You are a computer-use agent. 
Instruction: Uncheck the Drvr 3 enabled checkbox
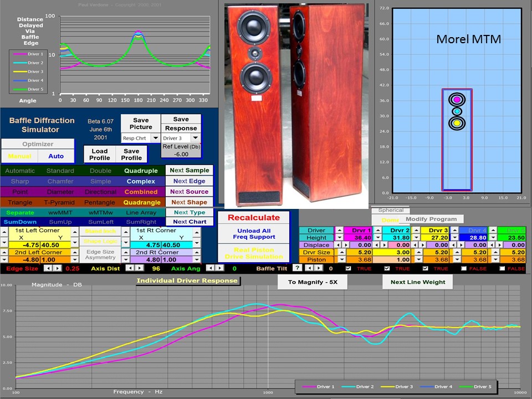pos(425,268)
